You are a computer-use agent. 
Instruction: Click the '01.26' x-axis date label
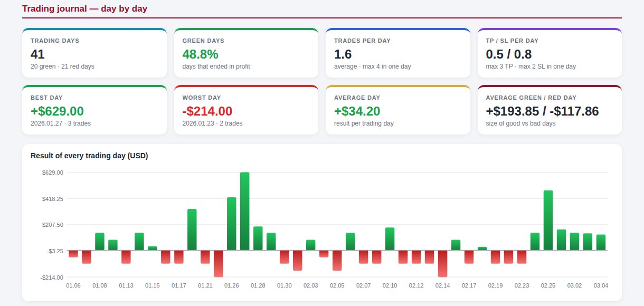click(x=232, y=285)
